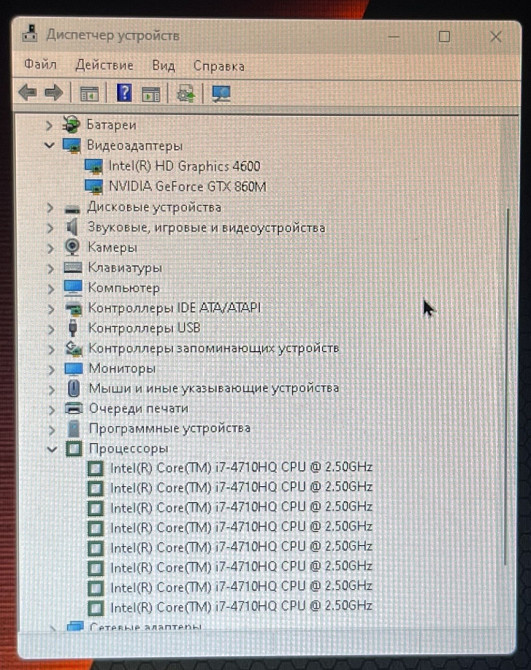Expand Звуковые, игровые и видеоустройства
This screenshot has height=670, width=531.
(x=50, y=228)
